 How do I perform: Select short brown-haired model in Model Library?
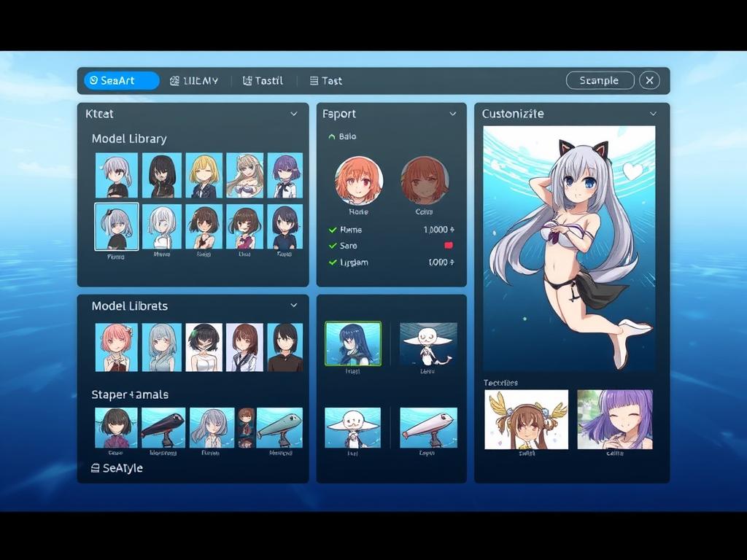tap(204, 227)
